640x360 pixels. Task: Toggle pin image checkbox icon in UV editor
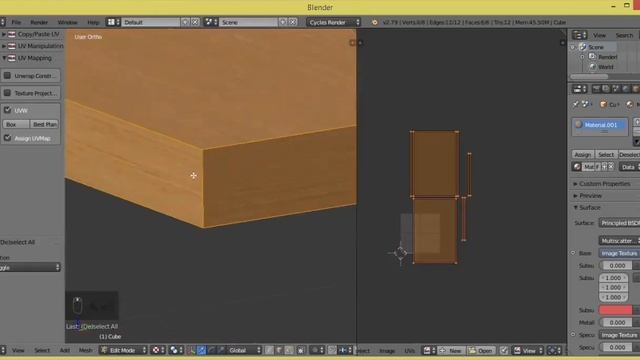[x=504, y=350]
